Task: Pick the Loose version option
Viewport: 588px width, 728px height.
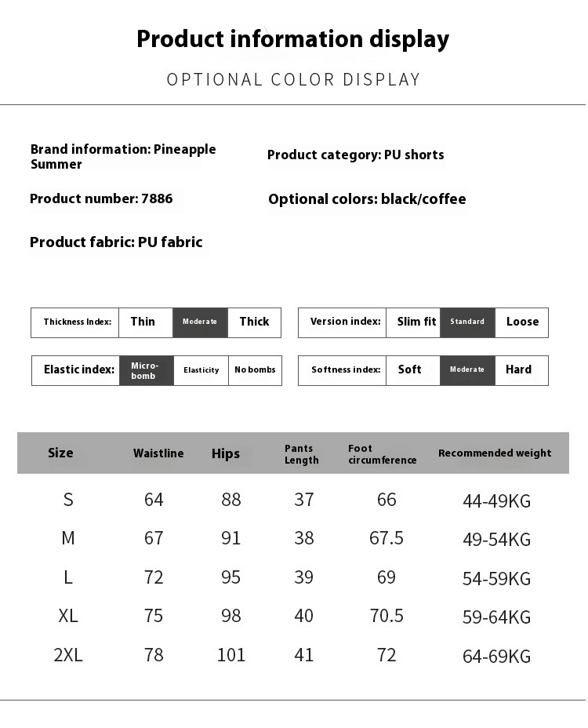Action: point(522,322)
